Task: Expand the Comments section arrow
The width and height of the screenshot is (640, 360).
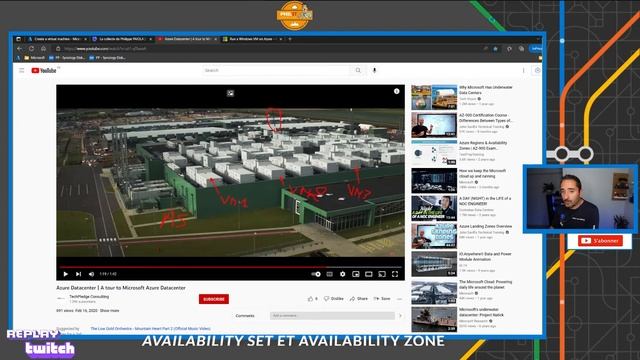Action: pos(400,316)
